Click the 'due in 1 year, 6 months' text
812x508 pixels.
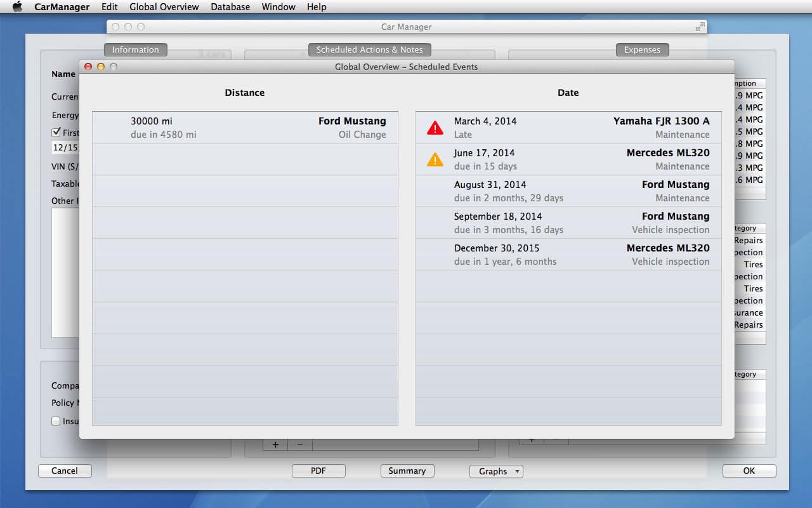pyautogui.click(x=505, y=262)
